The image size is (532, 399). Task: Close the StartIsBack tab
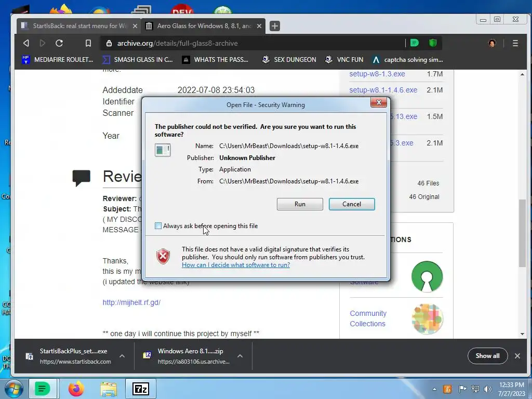click(135, 26)
